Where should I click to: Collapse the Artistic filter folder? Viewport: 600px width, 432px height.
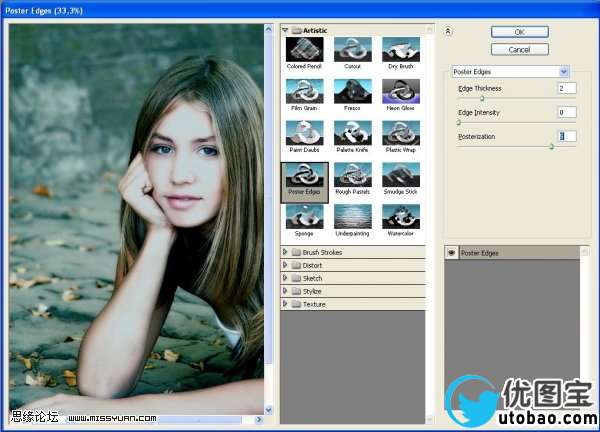tap(286, 30)
